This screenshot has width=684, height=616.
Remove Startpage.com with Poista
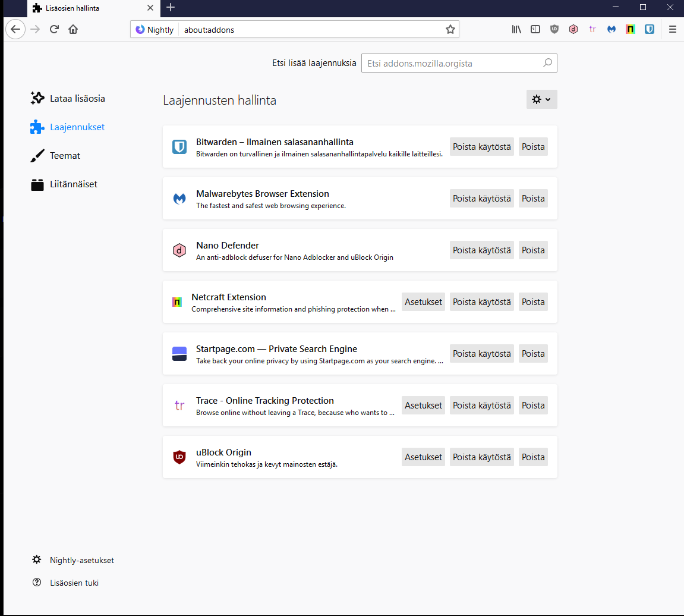coord(533,354)
